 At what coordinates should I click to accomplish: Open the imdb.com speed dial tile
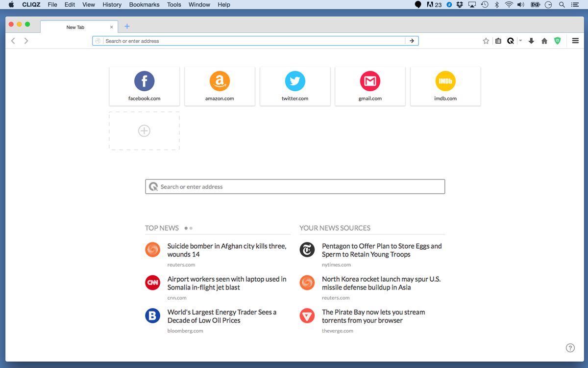[445, 86]
